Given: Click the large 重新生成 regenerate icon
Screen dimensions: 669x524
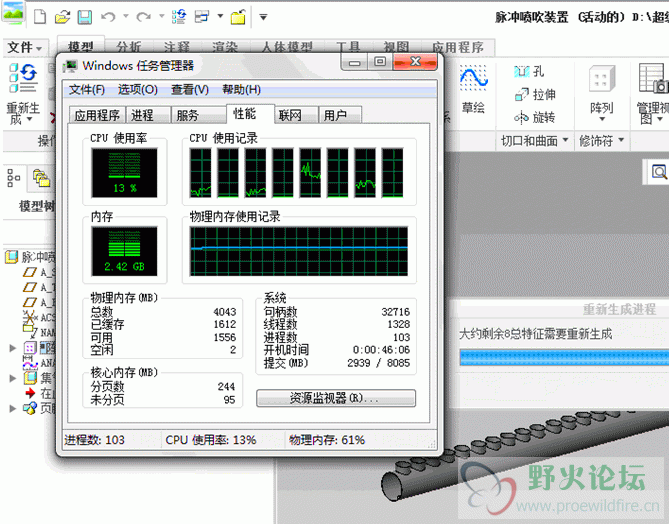Looking at the screenshot, I should pyautogui.click(x=23, y=78).
